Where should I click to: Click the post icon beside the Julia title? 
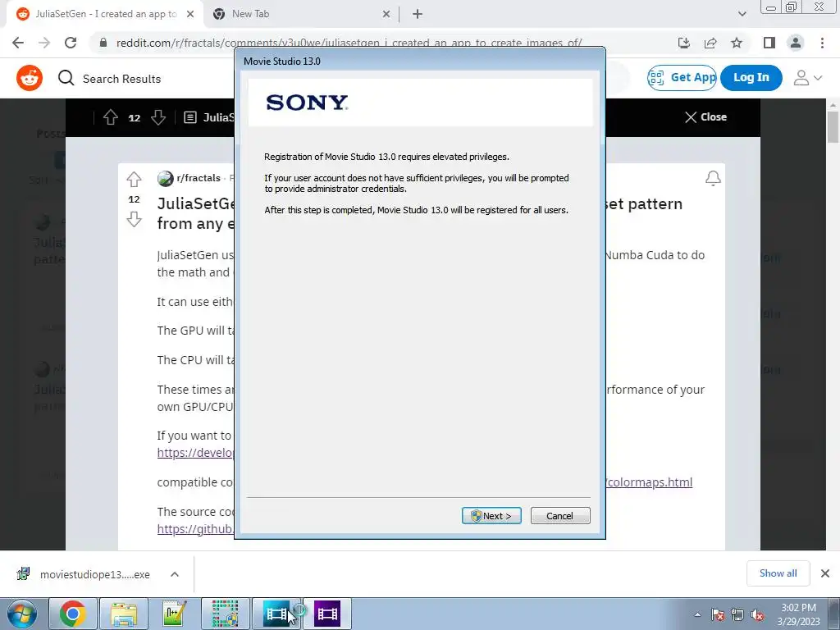point(190,117)
